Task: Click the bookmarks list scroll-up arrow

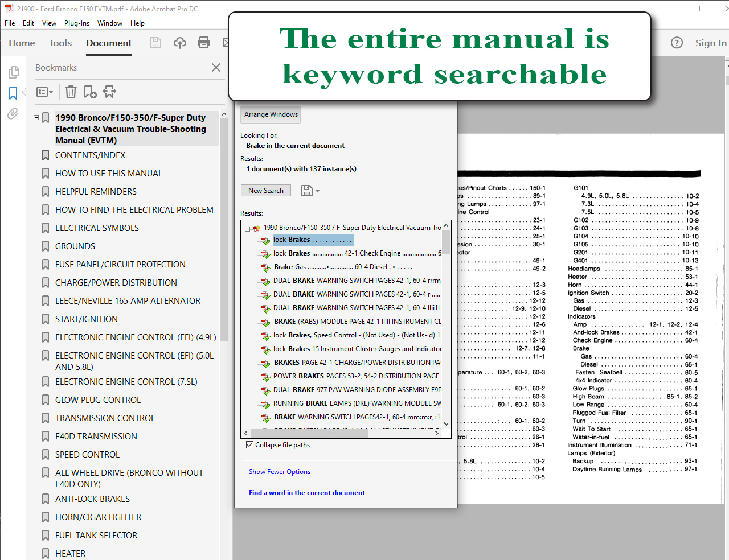Action: 224,114
